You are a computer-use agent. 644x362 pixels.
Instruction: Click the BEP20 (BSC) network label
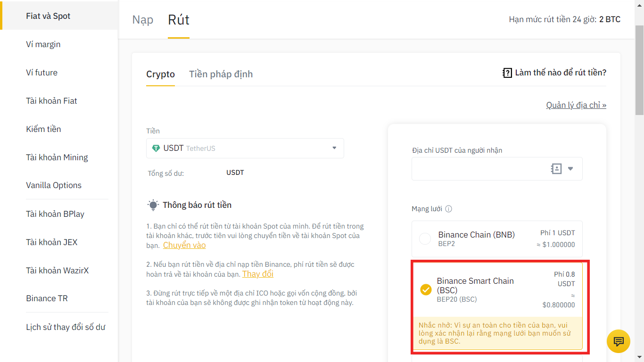pyautogui.click(x=457, y=299)
